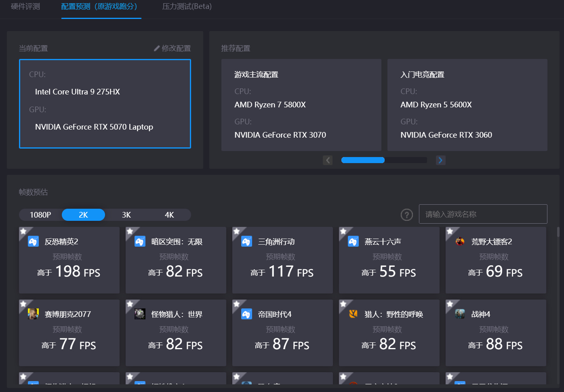Screen dimensions: 564x392
Task: Click the '推荐配置' panel heading
Action: pos(236,48)
